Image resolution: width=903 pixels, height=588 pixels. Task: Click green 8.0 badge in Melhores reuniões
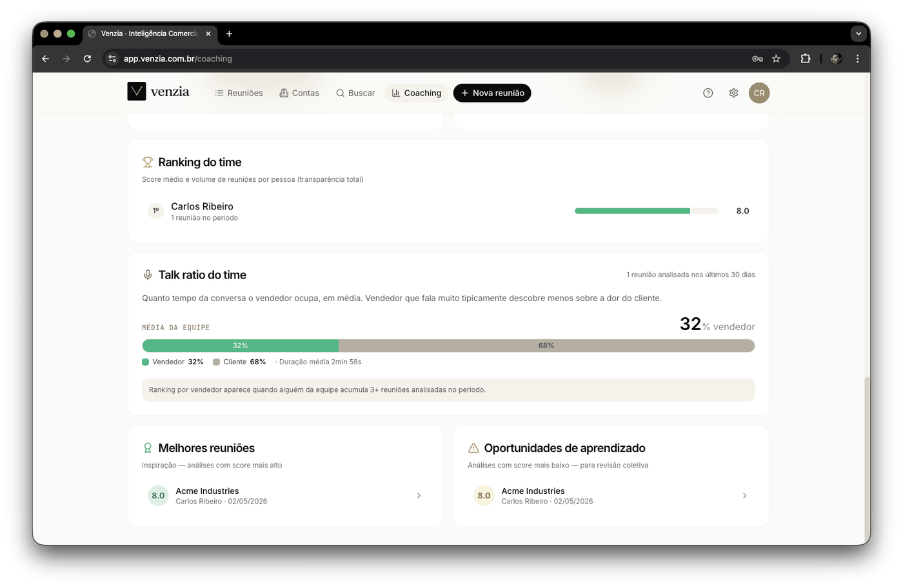(158, 496)
